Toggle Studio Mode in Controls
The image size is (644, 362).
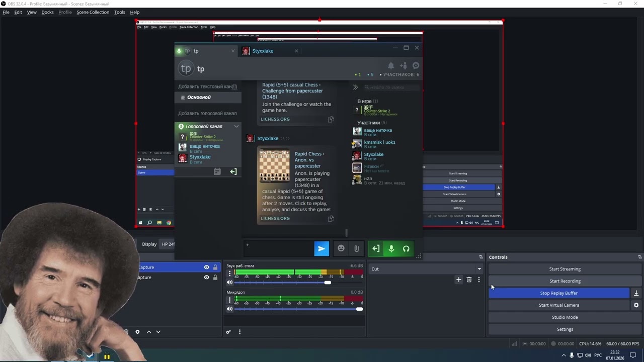(x=565, y=317)
